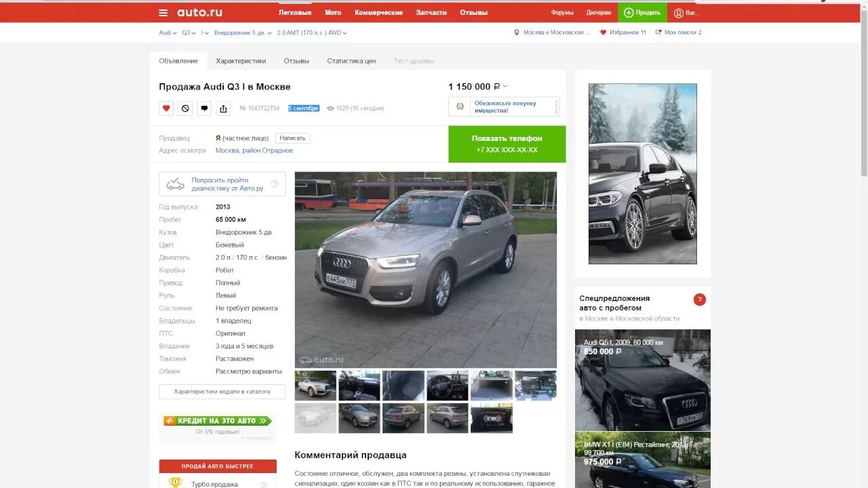Select the open trunk thumbnail

[x=492, y=385]
